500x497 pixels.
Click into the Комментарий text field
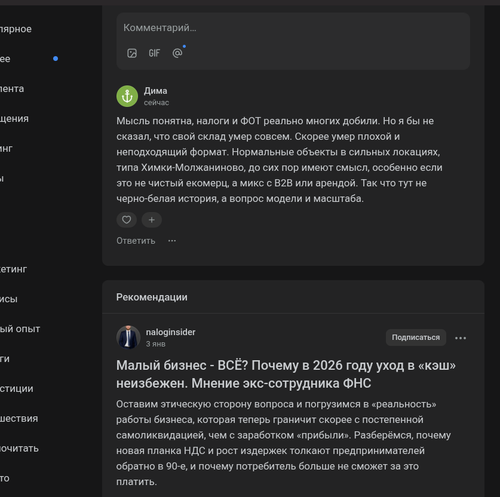(x=293, y=28)
